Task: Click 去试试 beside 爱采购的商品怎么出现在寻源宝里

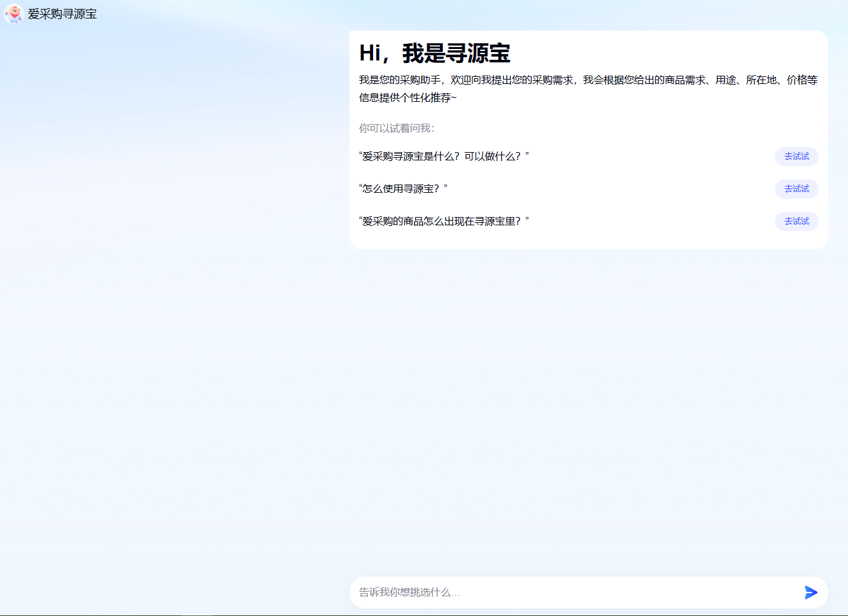Action: (796, 221)
